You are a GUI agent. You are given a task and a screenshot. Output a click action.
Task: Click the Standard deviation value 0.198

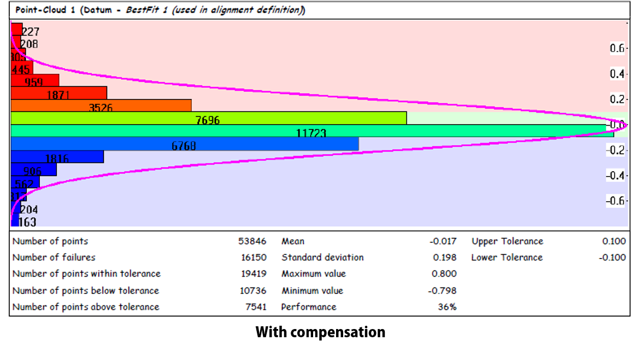point(444,257)
